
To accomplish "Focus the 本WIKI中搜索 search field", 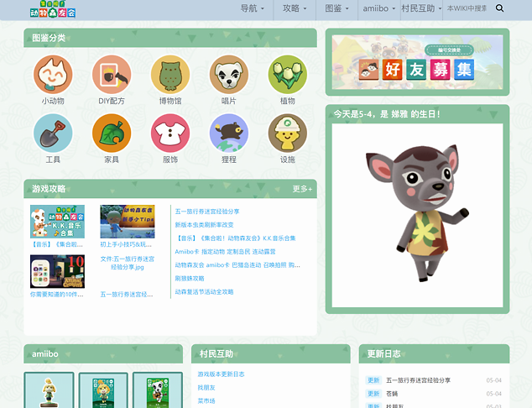I will point(468,8).
